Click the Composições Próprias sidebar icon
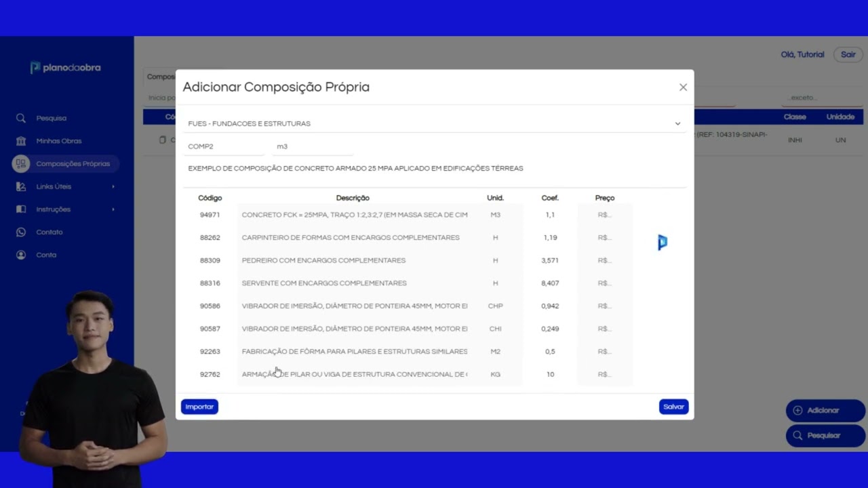 click(21, 163)
